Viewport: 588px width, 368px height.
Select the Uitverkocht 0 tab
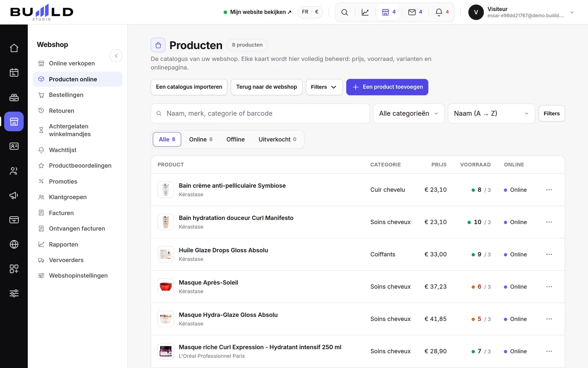point(278,139)
